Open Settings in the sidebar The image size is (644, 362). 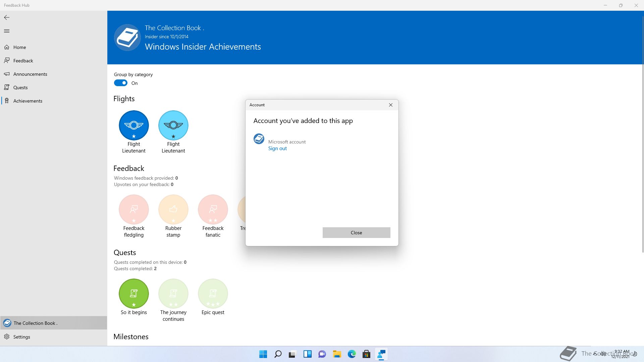pyautogui.click(x=54, y=337)
